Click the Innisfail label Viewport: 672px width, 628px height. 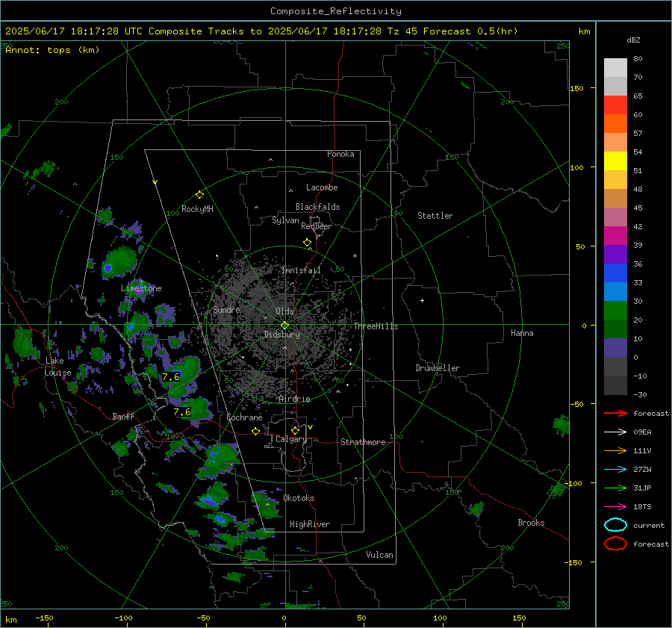(301, 270)
